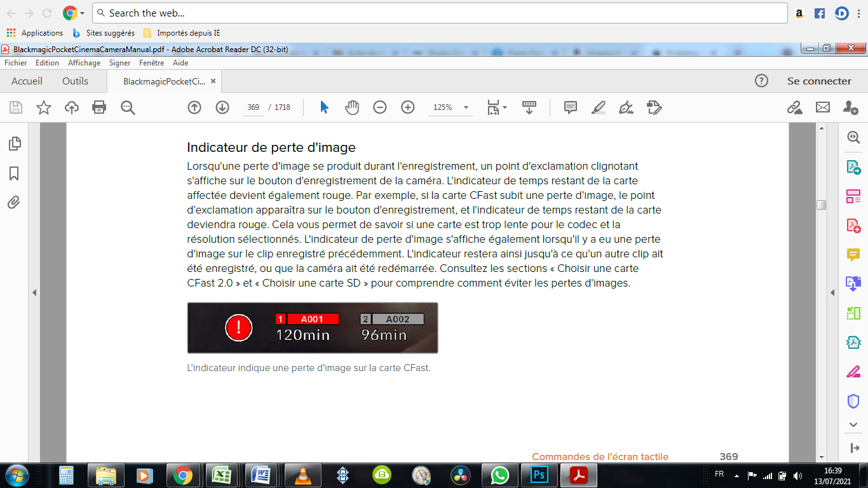
Task: Open the Export PDF tool in right pane
Action: tap(853, 167)
